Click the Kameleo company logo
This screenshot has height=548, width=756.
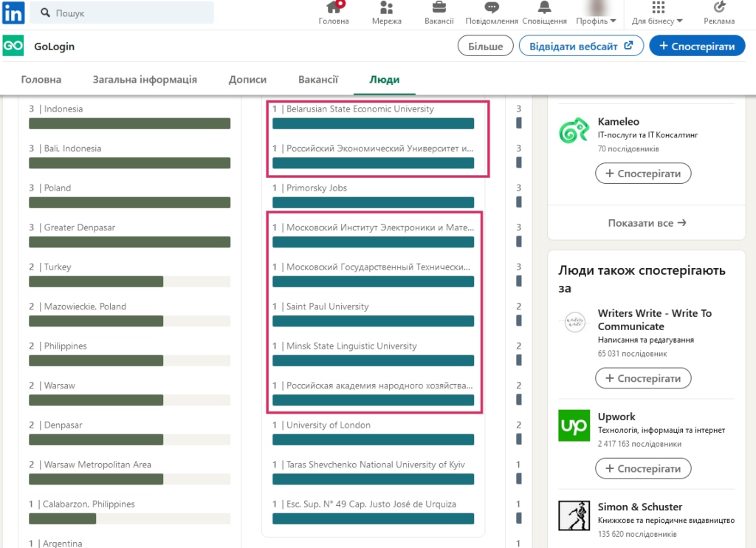pyautogui.click(x=573, y=131)
